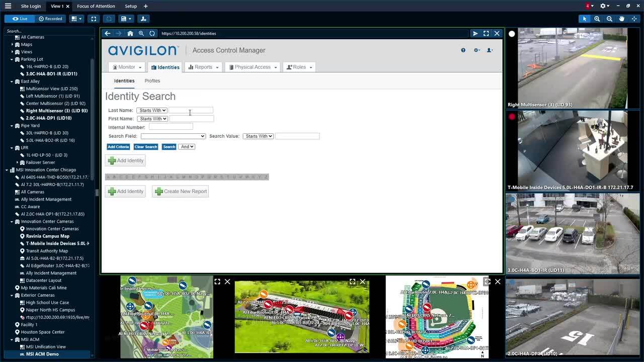Open the hamburger main menu

coord(8,6)
